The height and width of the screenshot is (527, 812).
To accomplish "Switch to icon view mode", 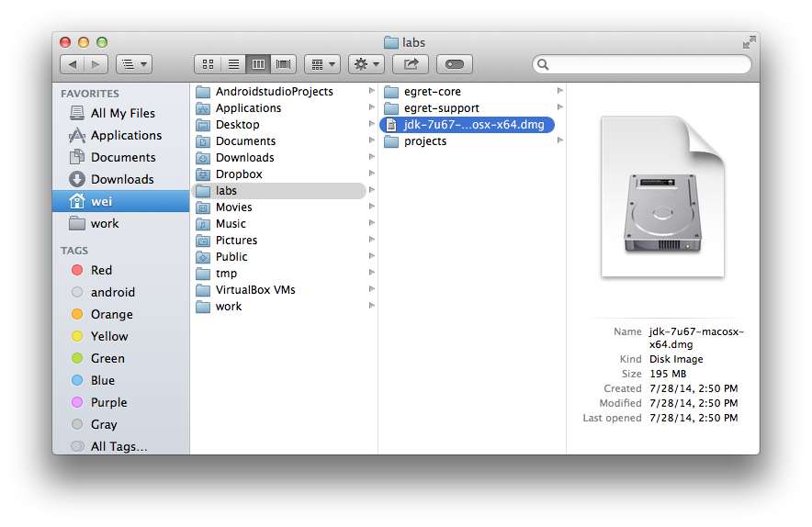I will point(208,64).
